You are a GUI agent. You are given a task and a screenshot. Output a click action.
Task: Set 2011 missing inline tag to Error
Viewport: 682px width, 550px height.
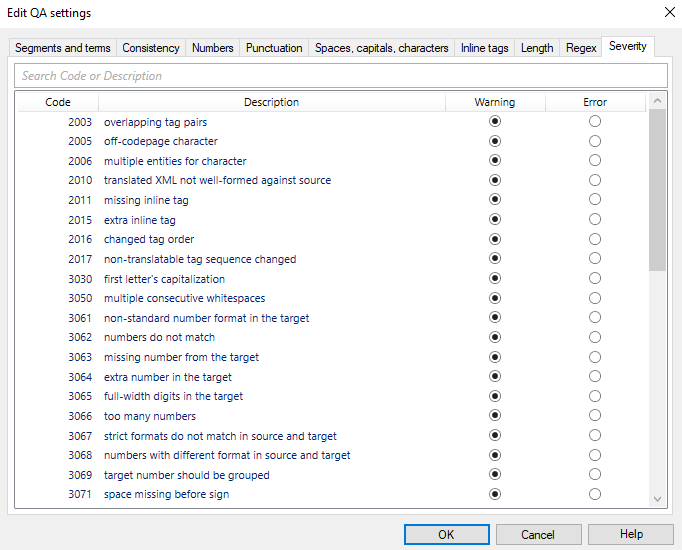click(595, 200)
